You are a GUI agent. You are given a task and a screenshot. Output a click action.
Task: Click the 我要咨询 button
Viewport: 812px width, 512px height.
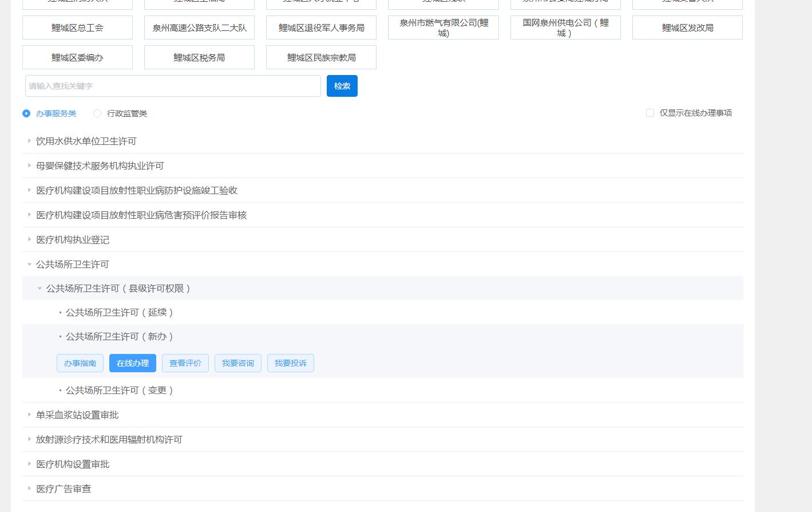pos(238,363)
